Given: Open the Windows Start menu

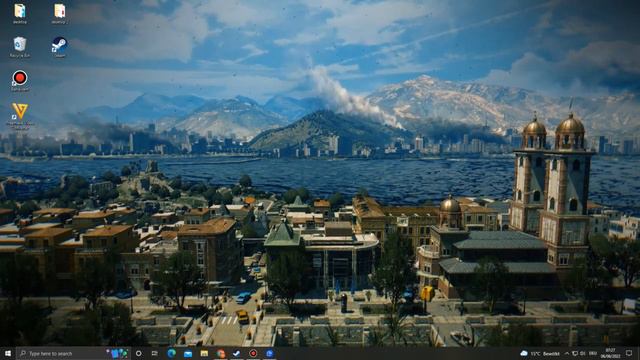Looking at the screenshot, I should (8, 353).
